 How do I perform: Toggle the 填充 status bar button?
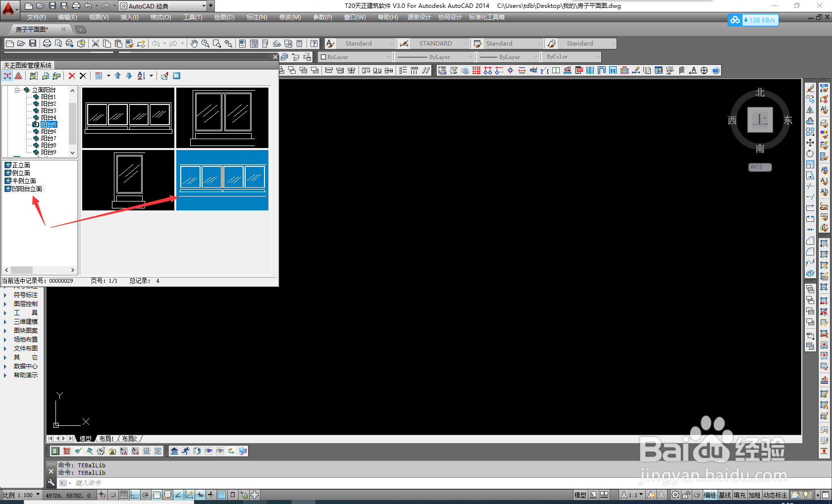[739, 495]
